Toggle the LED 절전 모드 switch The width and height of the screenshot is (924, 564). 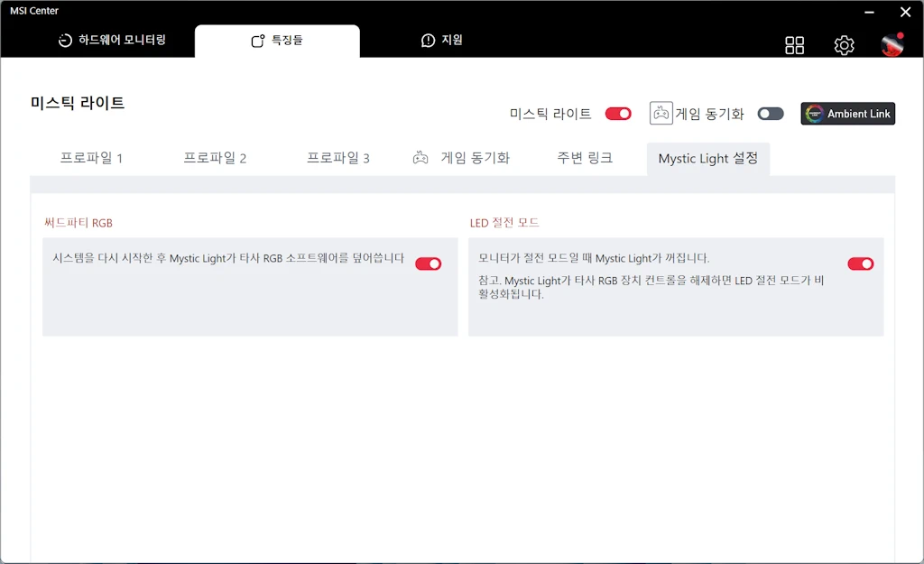pos(860,264)
